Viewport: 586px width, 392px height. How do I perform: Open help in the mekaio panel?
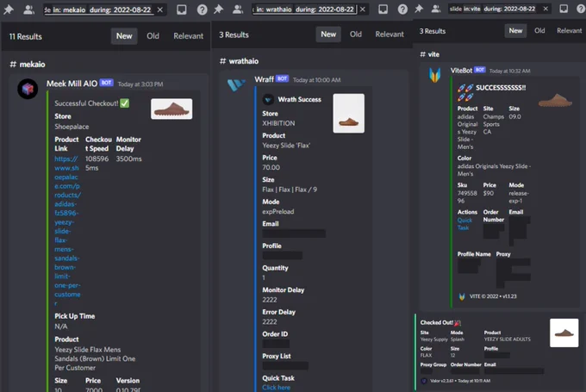(203, 9)
